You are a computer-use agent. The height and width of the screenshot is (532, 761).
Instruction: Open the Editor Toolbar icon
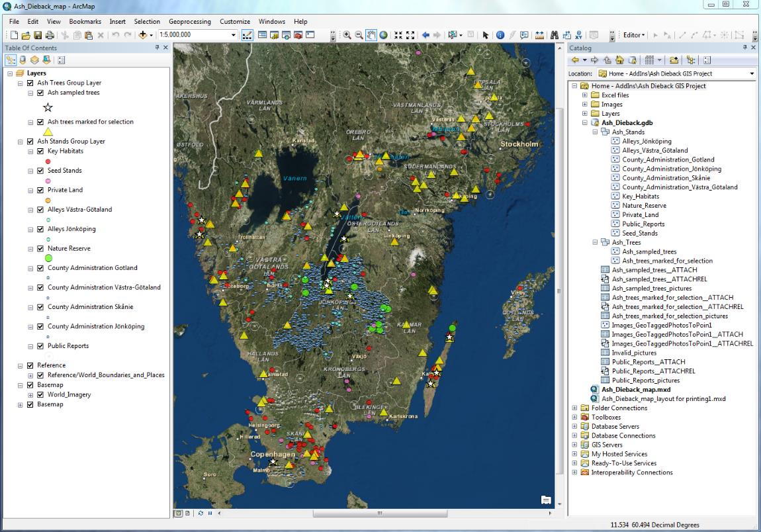coord(247,35)
